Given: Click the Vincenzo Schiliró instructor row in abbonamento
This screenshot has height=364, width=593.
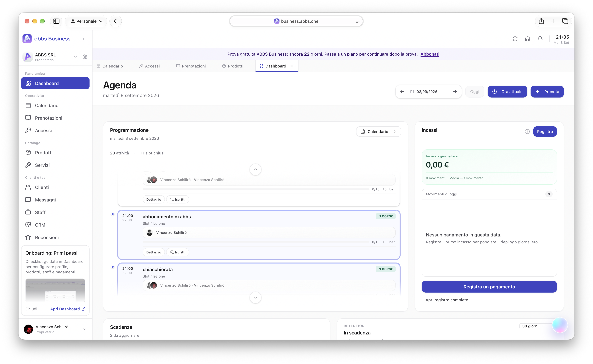Looking at the screenshot, I should pyautogui.click(x=269, y=232).
